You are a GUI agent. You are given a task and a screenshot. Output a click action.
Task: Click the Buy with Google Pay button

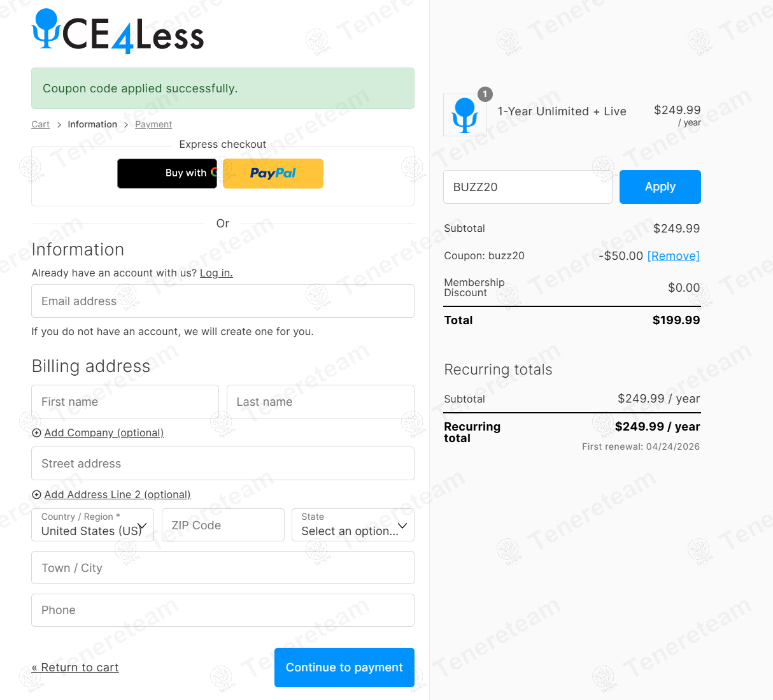[x=167, y=173]
